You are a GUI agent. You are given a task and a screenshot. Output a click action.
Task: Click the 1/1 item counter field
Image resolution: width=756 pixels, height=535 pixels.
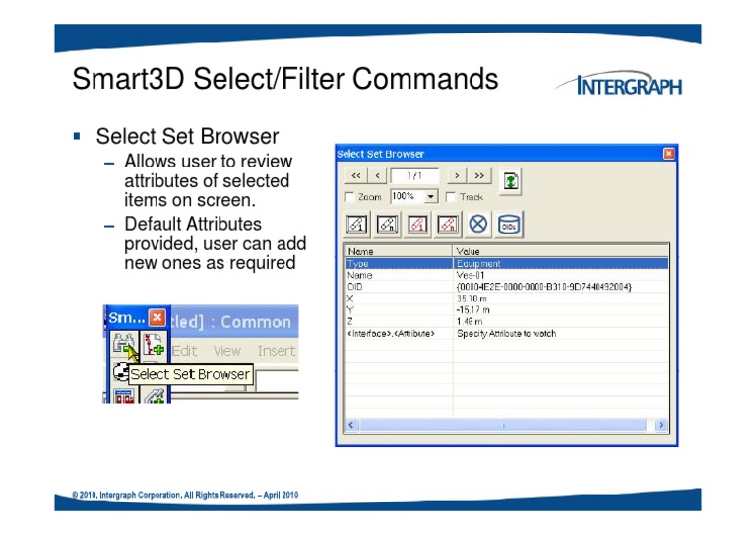(x=414, y=176)
